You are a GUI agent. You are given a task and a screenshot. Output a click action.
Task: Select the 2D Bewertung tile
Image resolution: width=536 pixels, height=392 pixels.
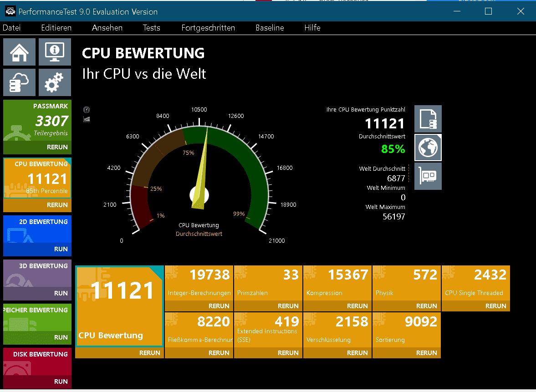(37, 229)
